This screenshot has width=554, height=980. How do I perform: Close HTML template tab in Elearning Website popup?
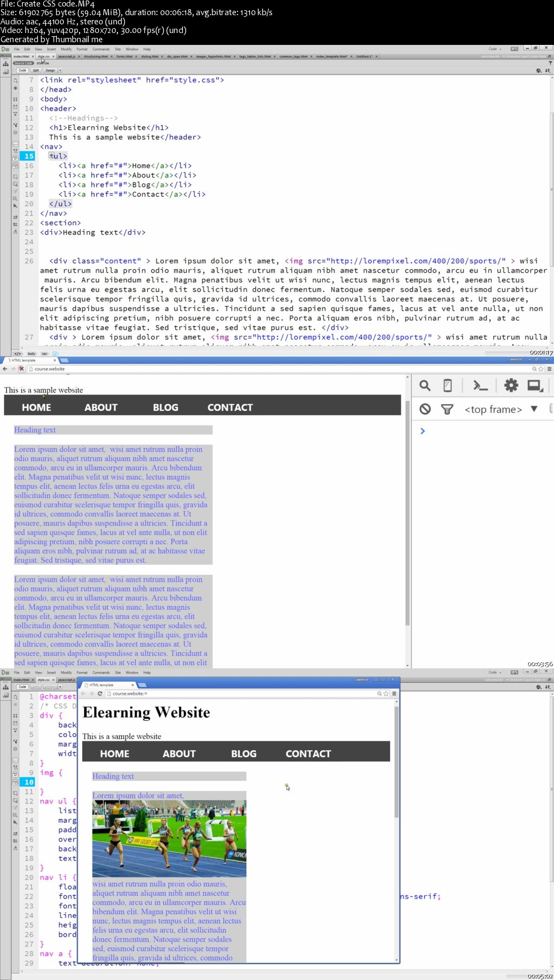[x=133, y=685]
